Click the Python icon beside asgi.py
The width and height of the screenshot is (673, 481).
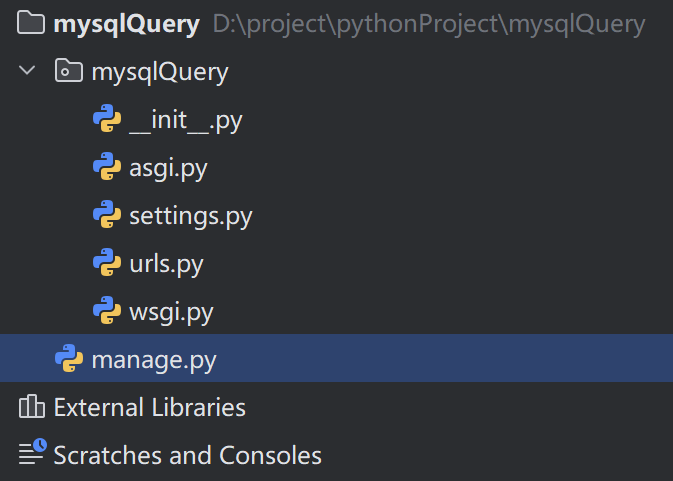pos(107,168)
